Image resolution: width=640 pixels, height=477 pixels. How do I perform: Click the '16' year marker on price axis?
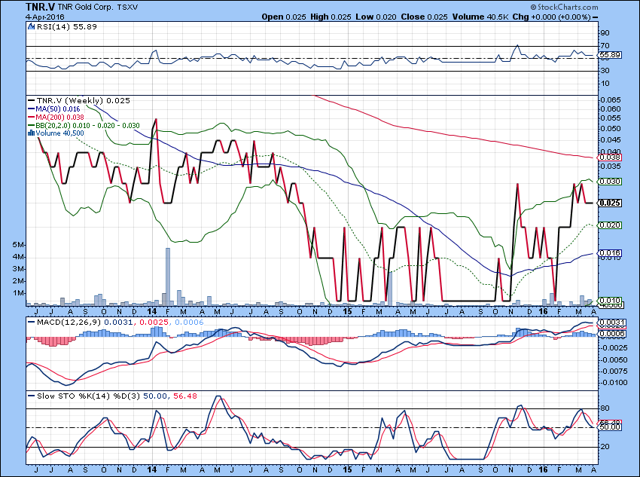coord(543,311)
